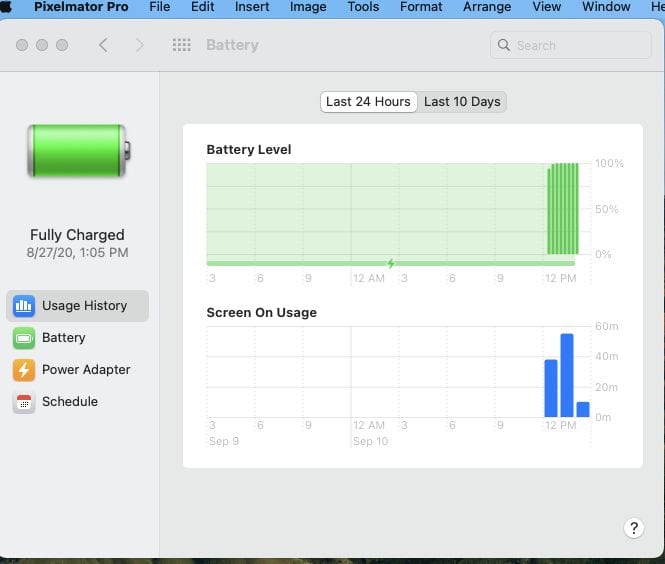Open the Battery sidebar icon
Image resolution: width=665 pixels, height=564 pixels.
coord(24,338)
